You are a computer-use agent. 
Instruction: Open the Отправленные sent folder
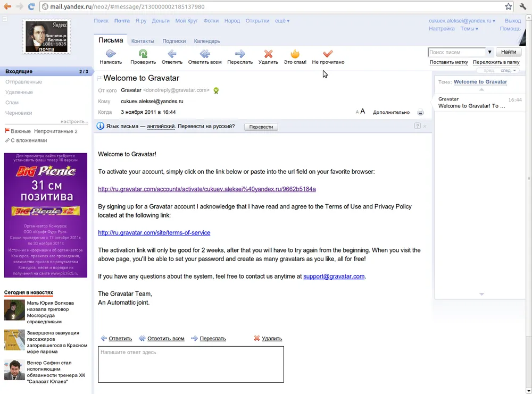[23, 82]
